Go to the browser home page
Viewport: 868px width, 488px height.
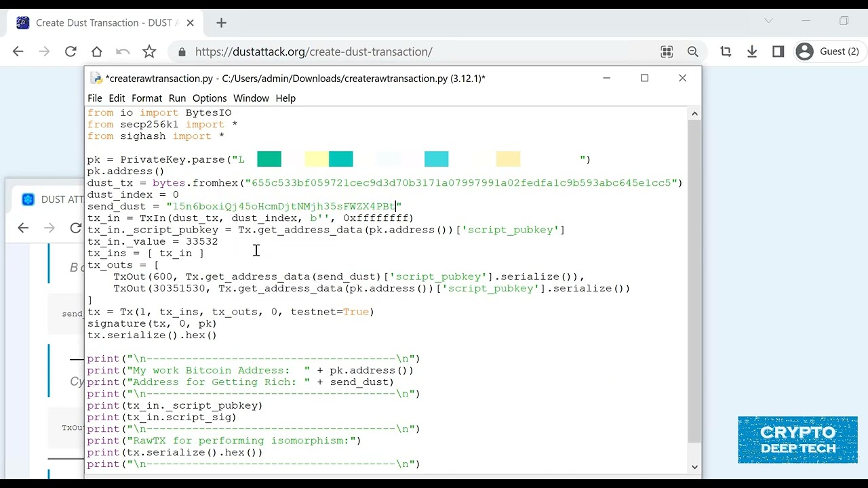coord(96,52)
